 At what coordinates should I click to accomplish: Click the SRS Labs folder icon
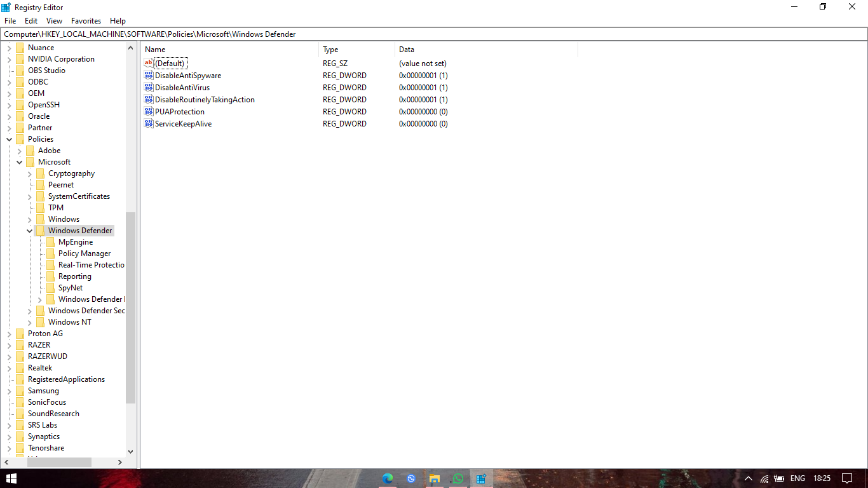coord(20,425)
